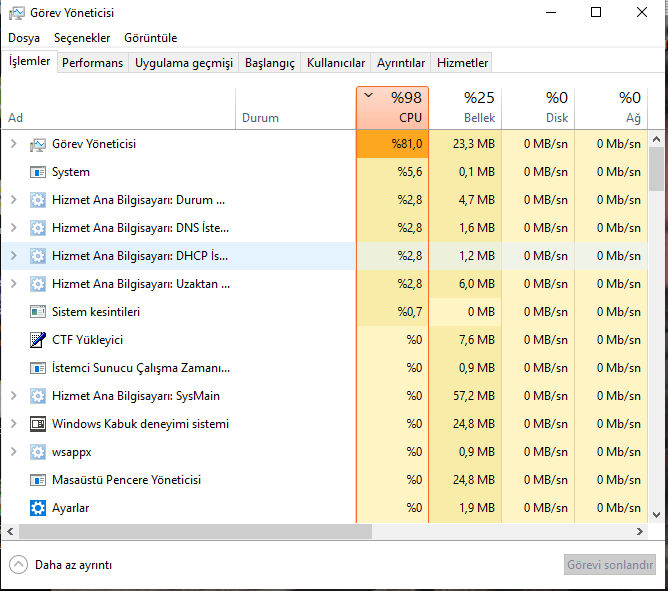Click the Görevi sonlandır button

[x=610, y=565]
